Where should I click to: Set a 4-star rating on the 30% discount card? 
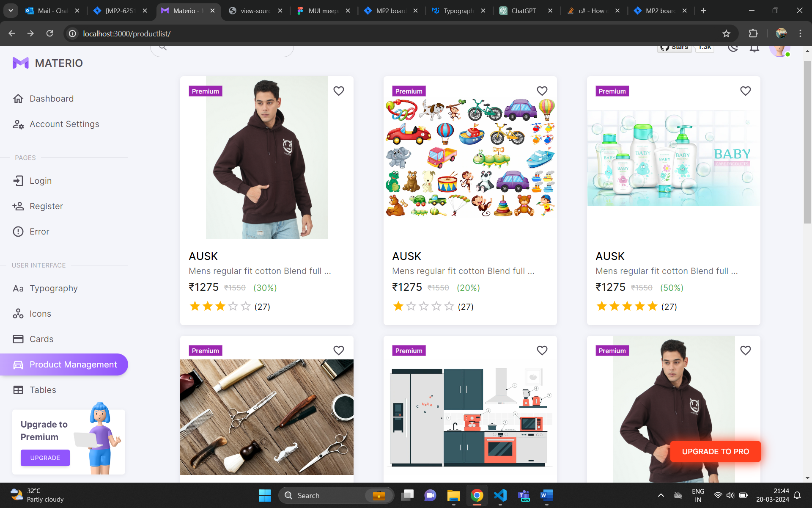pos(233,306)
